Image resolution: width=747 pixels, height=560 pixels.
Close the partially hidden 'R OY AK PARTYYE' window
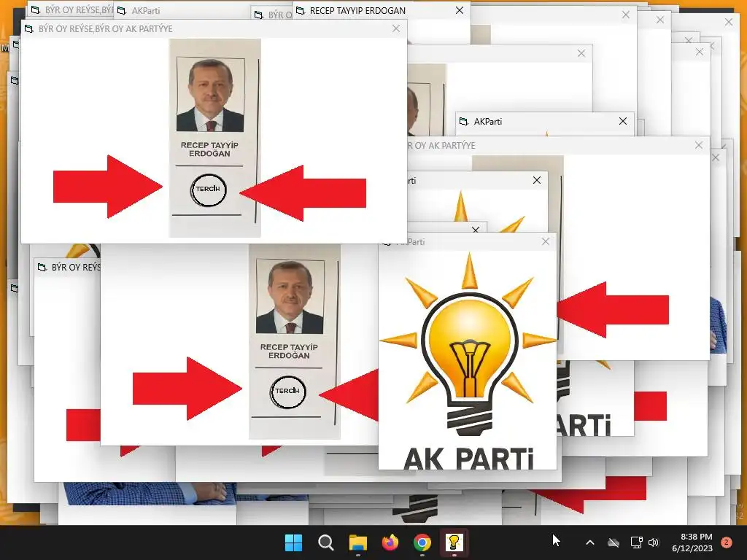[x=699, y=145]
